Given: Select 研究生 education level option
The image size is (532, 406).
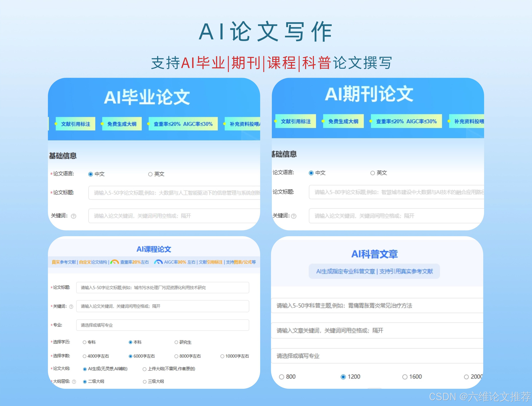Looking at the screenshot, I should (176, 342).
